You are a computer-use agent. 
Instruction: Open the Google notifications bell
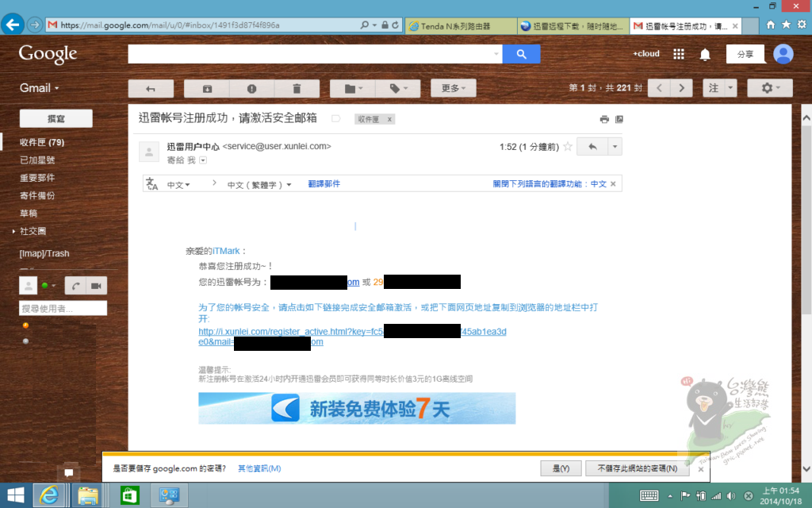[x=705, y=55]
